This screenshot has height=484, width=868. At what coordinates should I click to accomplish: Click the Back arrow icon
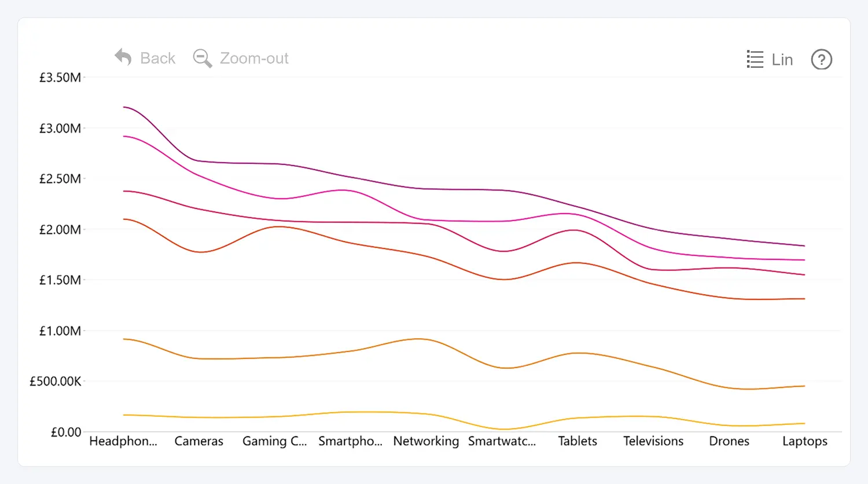[123, 57]
